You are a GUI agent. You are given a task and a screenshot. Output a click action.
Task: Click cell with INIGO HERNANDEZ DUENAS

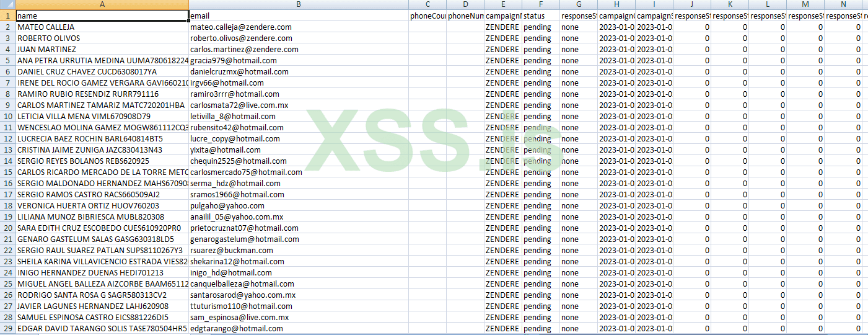[x=102, y=272]
